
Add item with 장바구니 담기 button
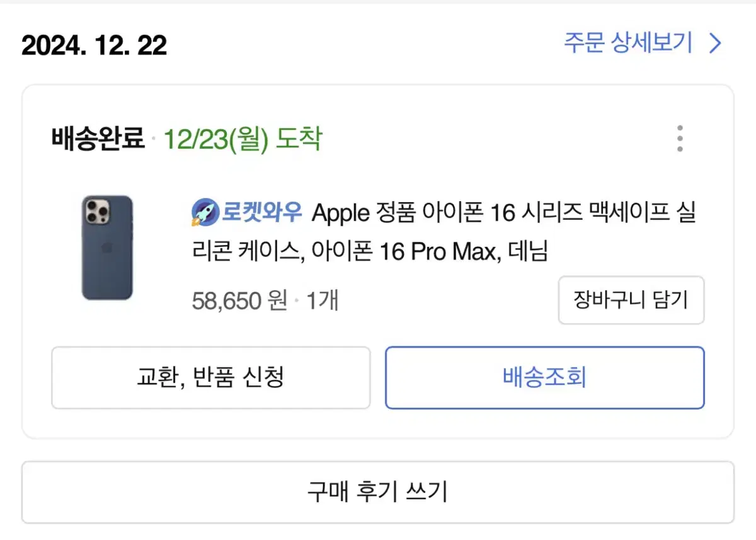pos(631,300)
